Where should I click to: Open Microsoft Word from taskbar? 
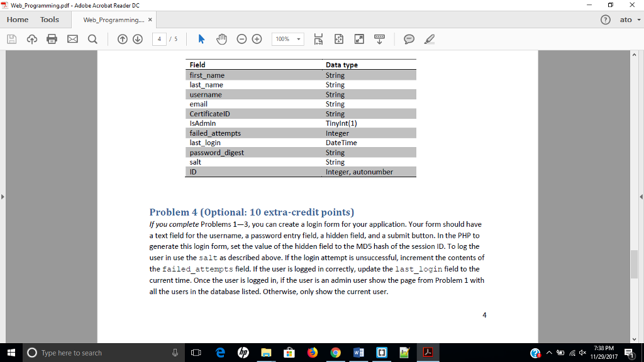pos(358,353)
